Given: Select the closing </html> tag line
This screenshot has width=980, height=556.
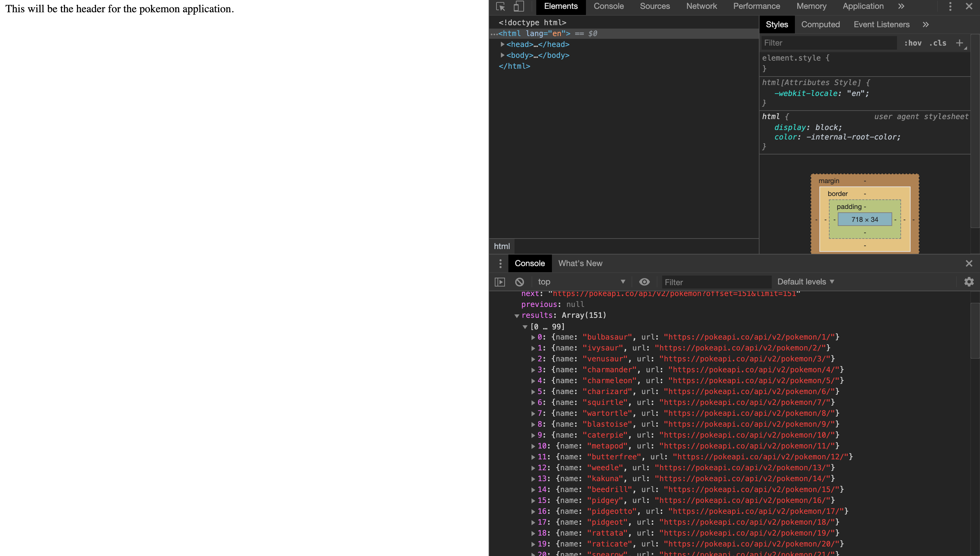Looking at the screenshot, I should [514, 66].
